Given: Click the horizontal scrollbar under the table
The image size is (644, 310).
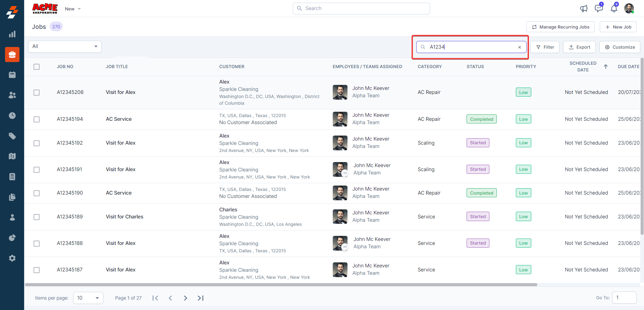Looking at the screenshot, I should click(x=281, y=285).
